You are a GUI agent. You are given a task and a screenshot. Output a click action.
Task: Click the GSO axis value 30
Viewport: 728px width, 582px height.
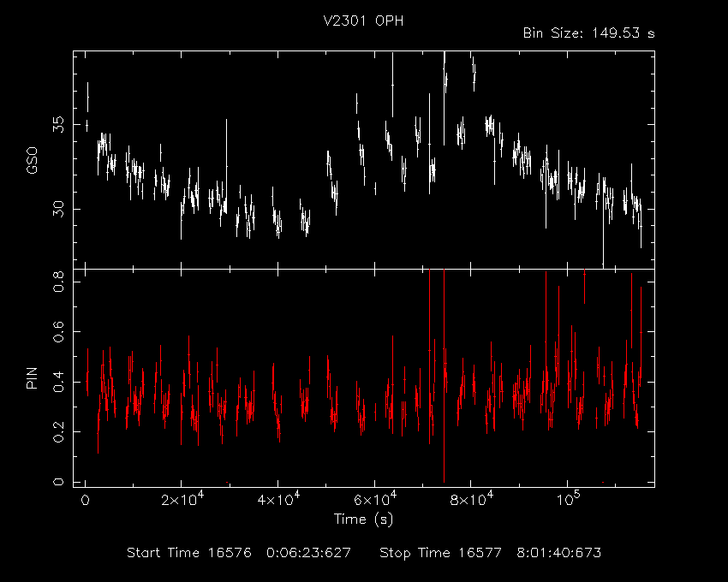(58, 209)
